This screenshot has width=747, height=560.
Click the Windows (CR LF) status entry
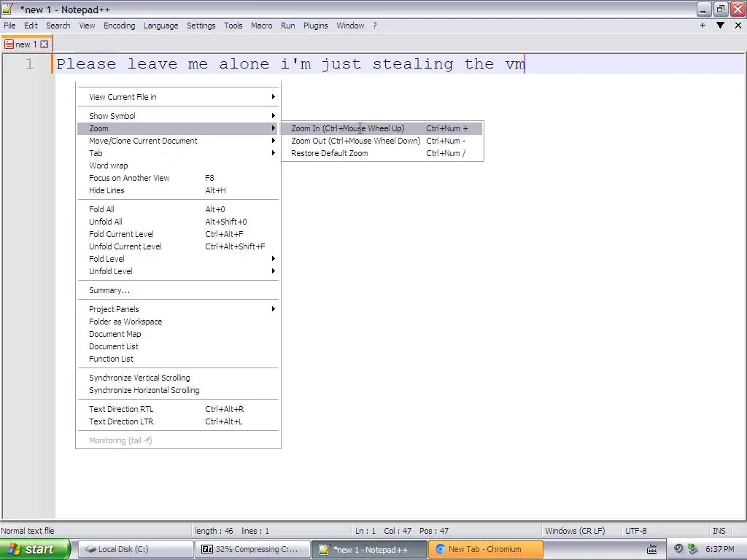575,531
